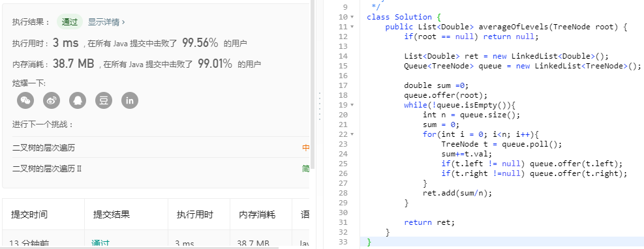Collapse the averageOfLevels method fold arrow on line 11
Image resolution: width=644 pixels, height=249 pixels.
pyautogui.click(x=352, y=27)
